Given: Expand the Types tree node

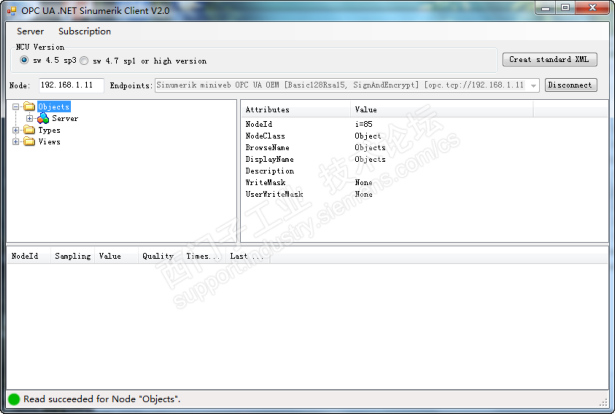Looking at the screenshot, I should point(16,130).
